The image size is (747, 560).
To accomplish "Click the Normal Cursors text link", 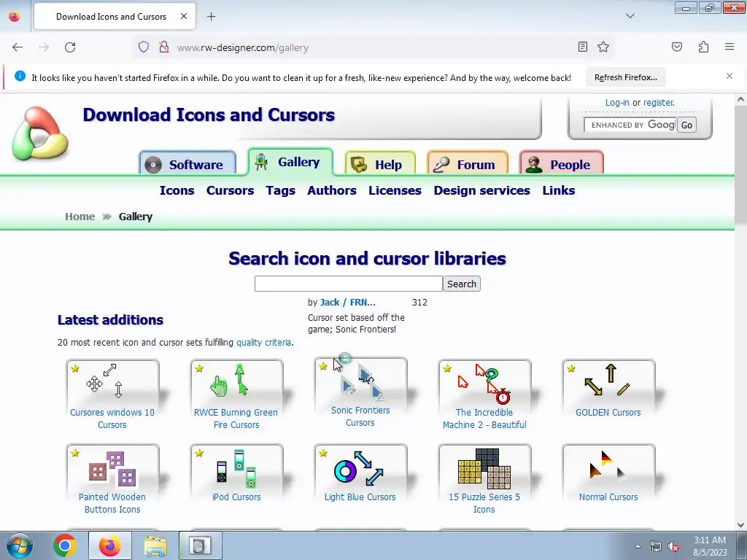I will pos(608,497).
